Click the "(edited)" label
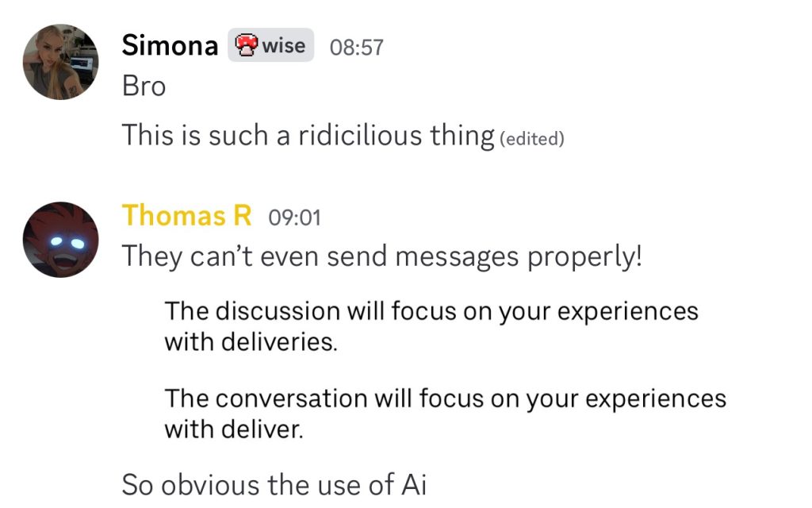The width and height of the screenshot is (812, 508). coord(531,138)
